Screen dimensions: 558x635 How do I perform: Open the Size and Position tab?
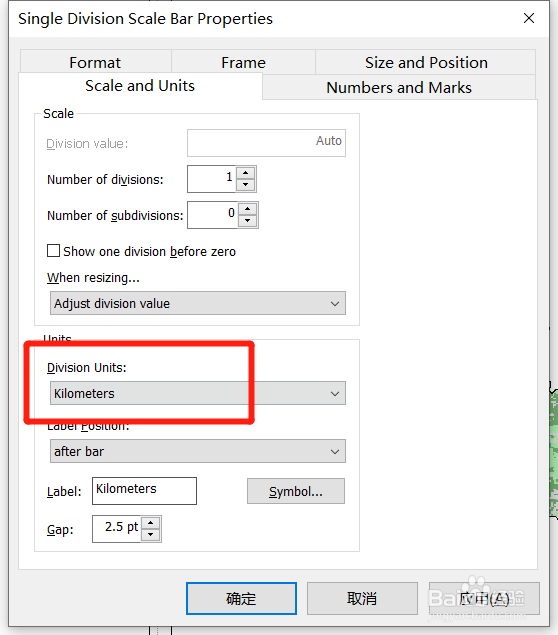[426, 62]
